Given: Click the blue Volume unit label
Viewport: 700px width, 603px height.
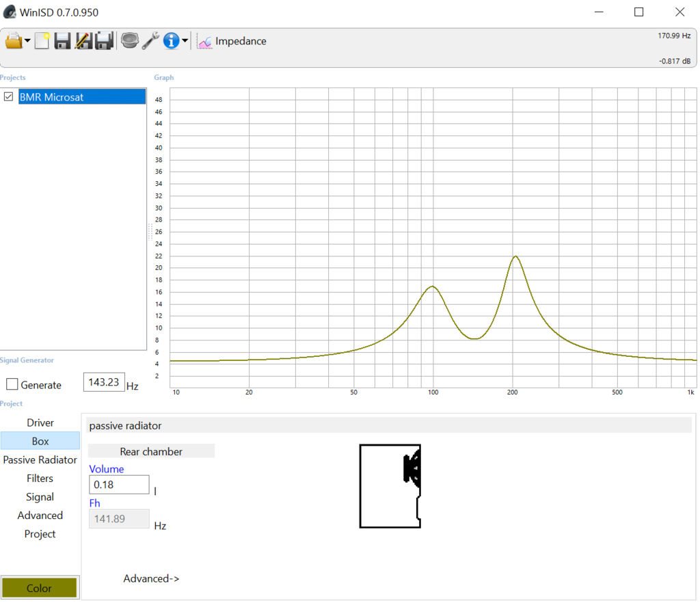Looking at the screenshot, I should (x=106, y=468).
